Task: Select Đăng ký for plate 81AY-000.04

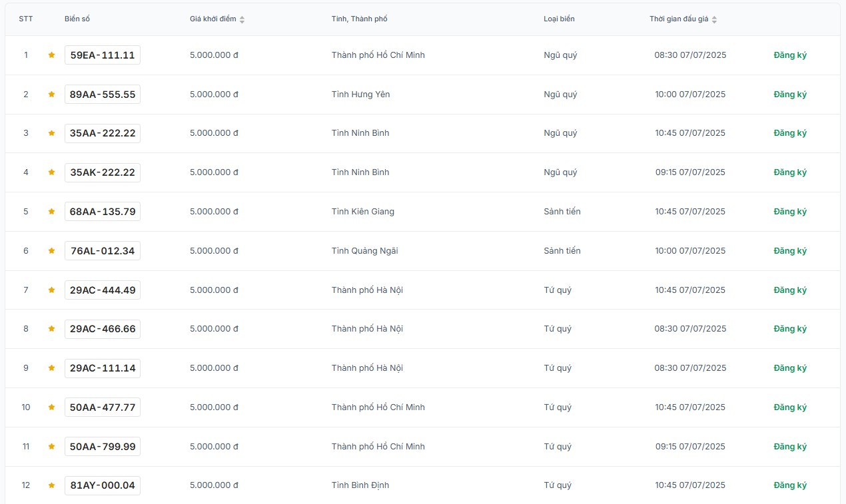Action: click(790, 485)
